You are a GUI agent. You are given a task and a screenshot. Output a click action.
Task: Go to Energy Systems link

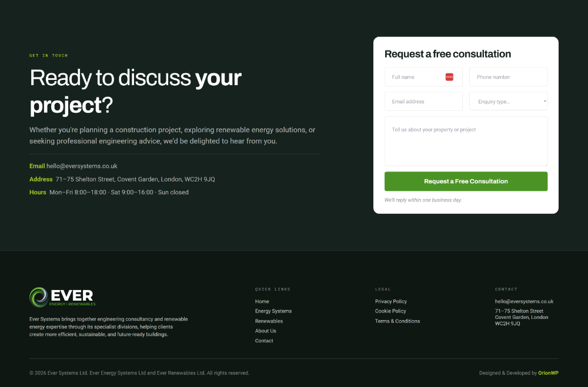[273, 311]
